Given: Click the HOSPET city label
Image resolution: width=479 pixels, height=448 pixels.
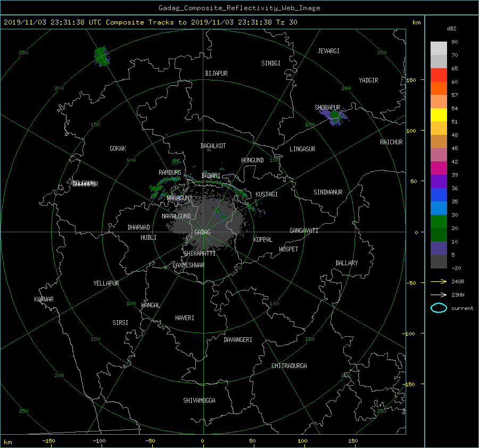Looking at the screenshot, I should point(288,249).
